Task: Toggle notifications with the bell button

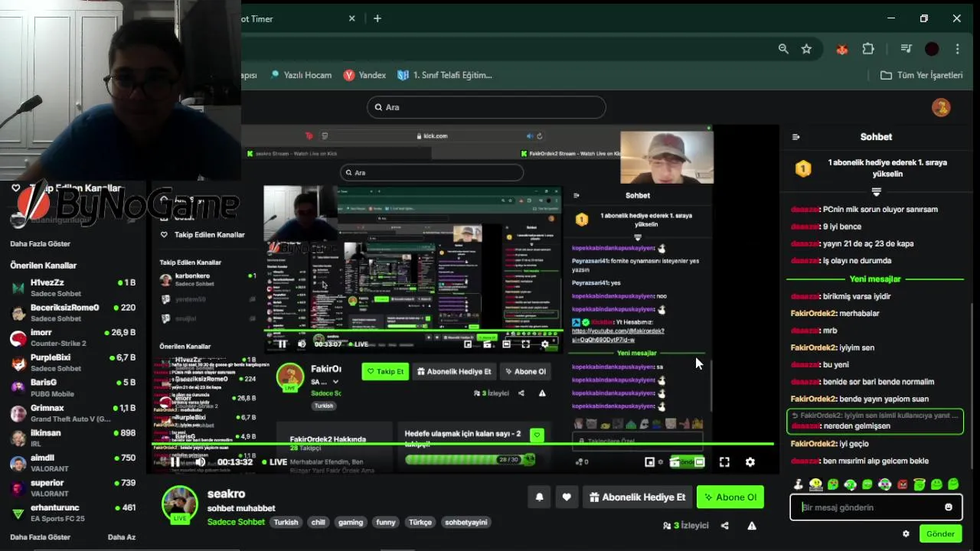Action: [x=539, y=497]
